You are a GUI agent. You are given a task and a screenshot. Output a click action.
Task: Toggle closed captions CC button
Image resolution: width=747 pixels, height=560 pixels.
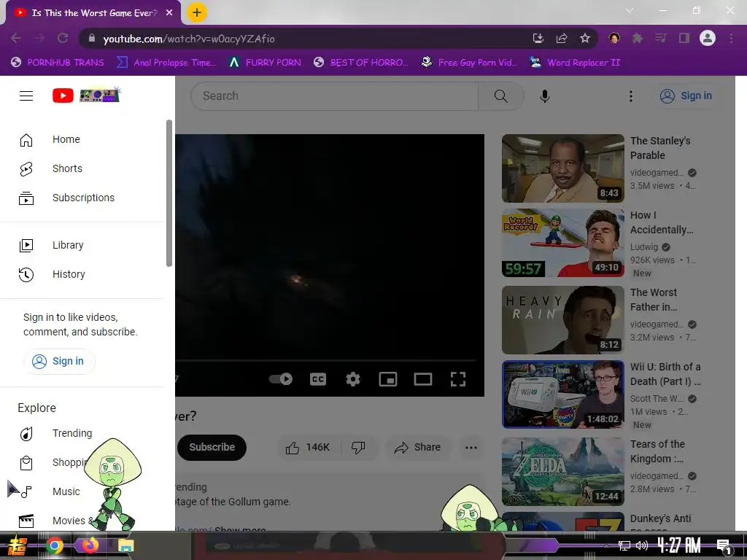point(318,379)
